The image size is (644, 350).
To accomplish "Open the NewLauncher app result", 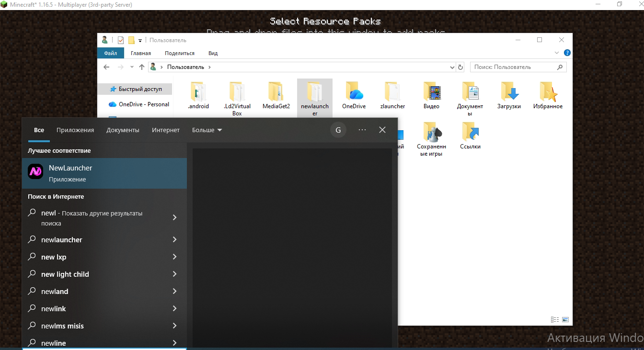I will click(x=104, y=173).
